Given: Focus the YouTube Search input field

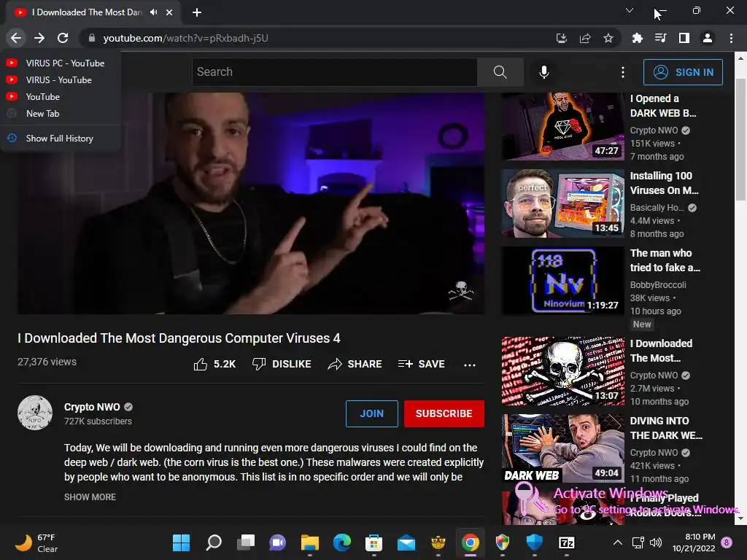Looking at the screenshot, I should click(334, 72).
